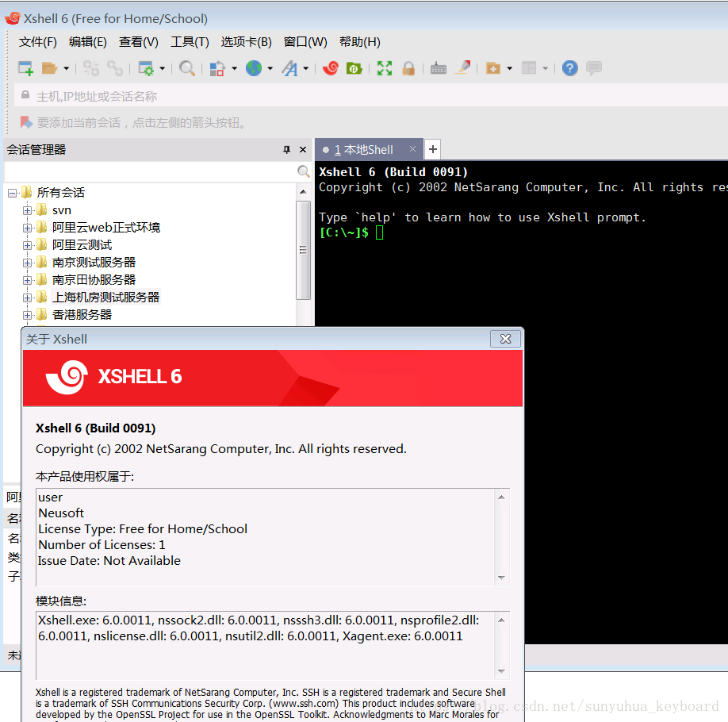Open the 编辑(E) menu
This screenshot has height=722, width=728.
tap(88, 42)
